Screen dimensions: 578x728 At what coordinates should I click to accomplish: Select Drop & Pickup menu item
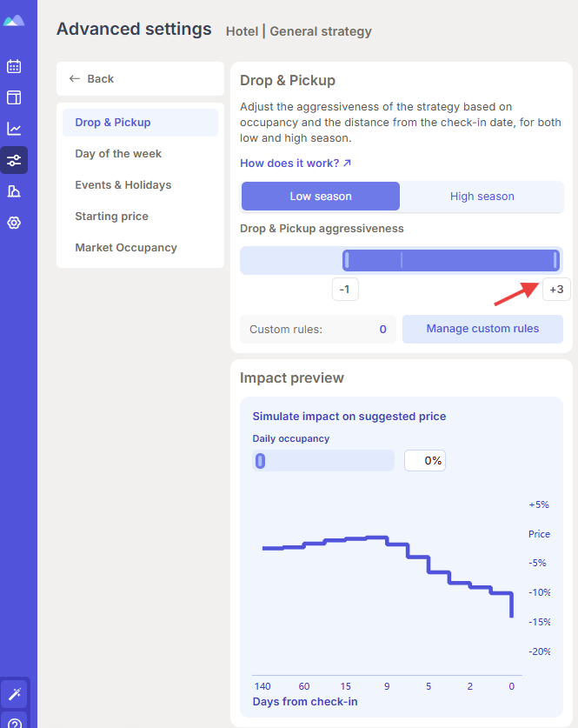coord(113,123)
